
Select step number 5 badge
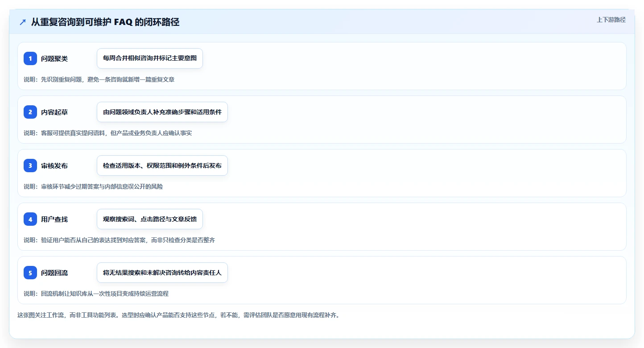(x=30, y=273)
